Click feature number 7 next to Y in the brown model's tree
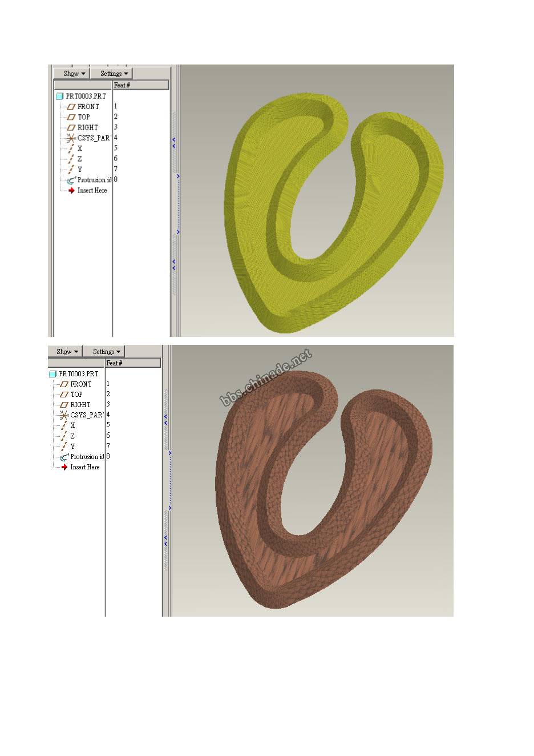Image resolution: width=534 pixels, height=756 pixels. point(108,446)
